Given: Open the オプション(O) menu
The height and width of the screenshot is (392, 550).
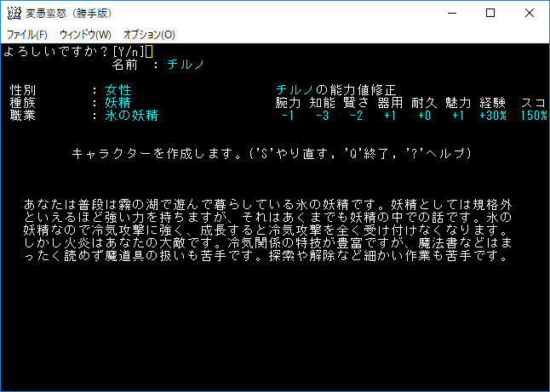Looking at the screenshot, I should click(149, 35).
